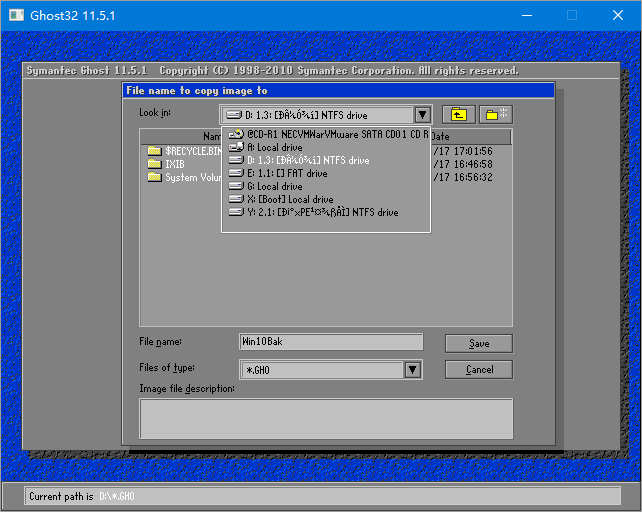Screen dimensions: 642x512
Task: Click the disk icon beside Y: 2.1 drive
Action: [236, 213]
